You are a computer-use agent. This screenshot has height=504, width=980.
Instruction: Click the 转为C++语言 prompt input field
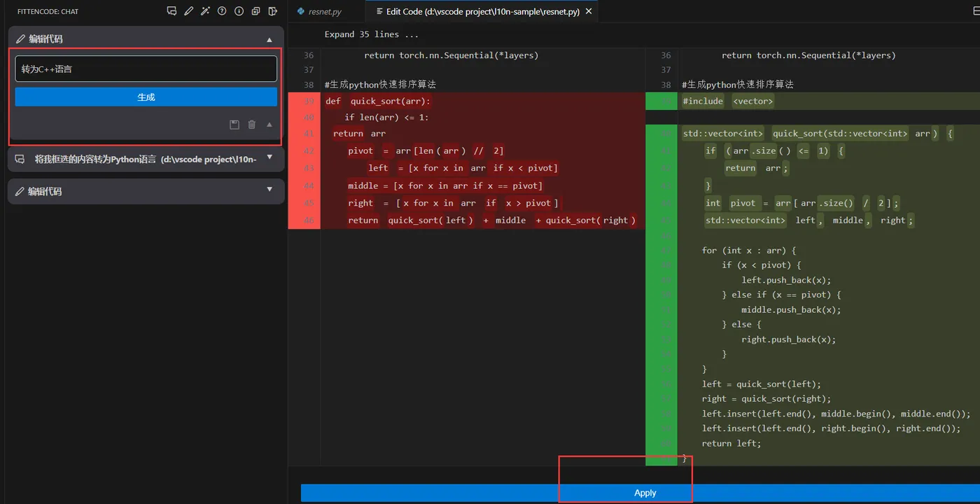tap(146, 69)
